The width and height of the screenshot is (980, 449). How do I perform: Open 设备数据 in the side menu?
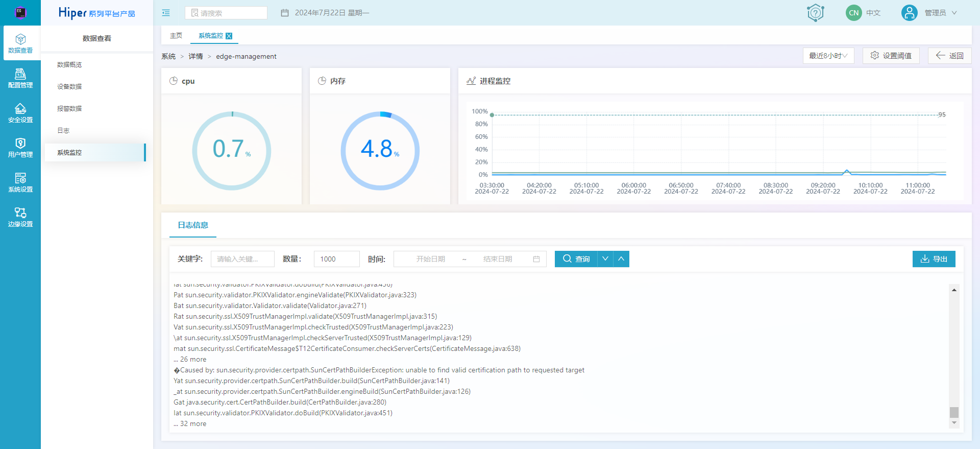(x=69, y=87)
